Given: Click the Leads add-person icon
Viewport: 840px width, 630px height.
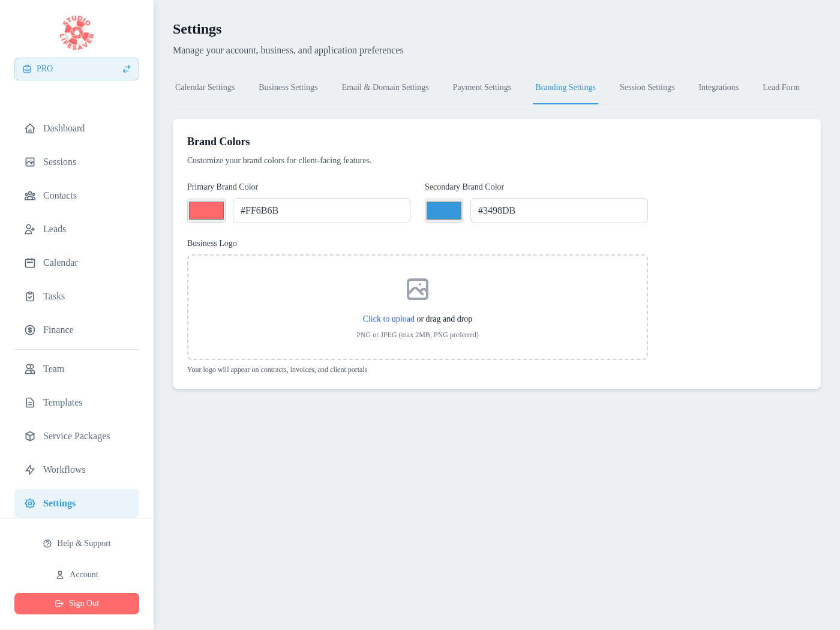Looking at the screenshot, I should (30, 229).
